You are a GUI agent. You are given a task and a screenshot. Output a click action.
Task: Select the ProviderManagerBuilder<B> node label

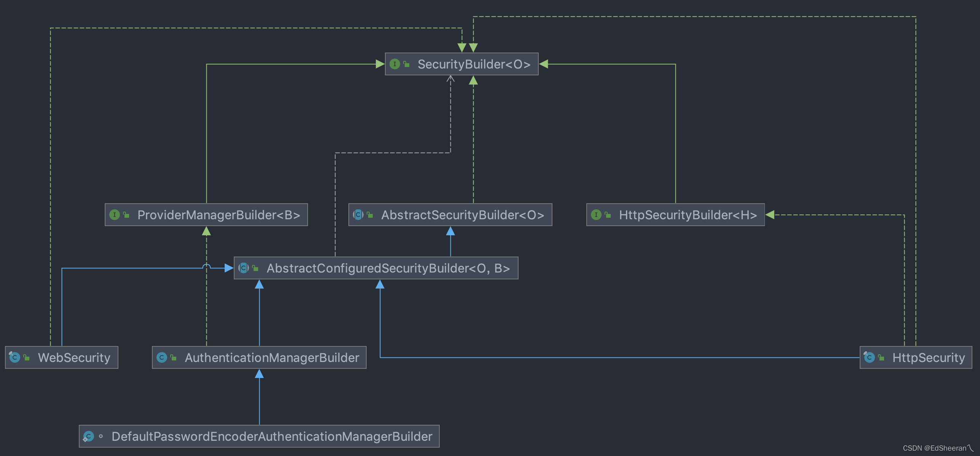coord(219,215)
